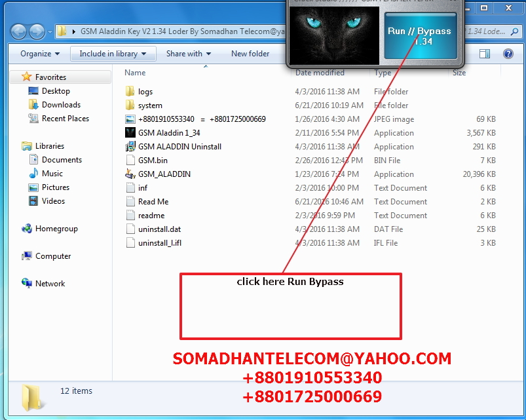This screenshot has height=420, width=526.
Task: Click file name GSM Aladdin 1_34
Action: 169,133
